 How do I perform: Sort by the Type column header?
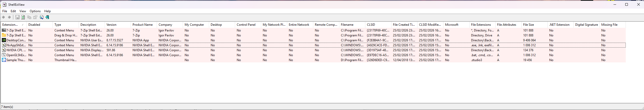66,25
